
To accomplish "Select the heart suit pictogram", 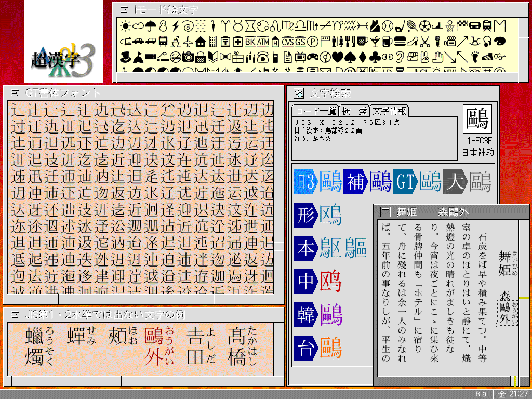I will point(338,57).
